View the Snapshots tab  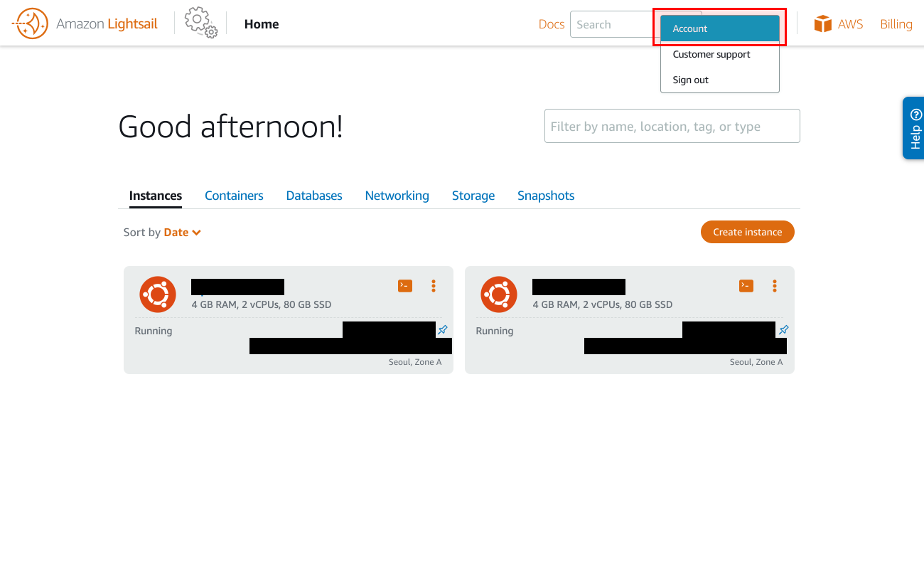[x=546, y=196]
